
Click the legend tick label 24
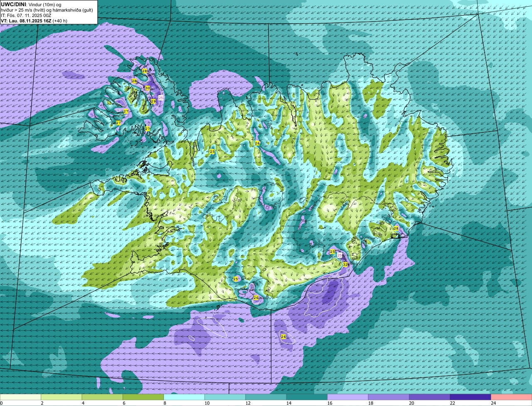pos(493,403)
